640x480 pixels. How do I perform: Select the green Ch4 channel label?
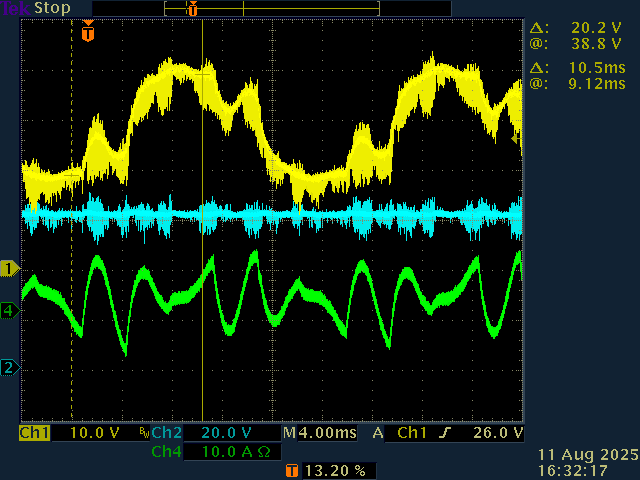[x=166, y=452]
